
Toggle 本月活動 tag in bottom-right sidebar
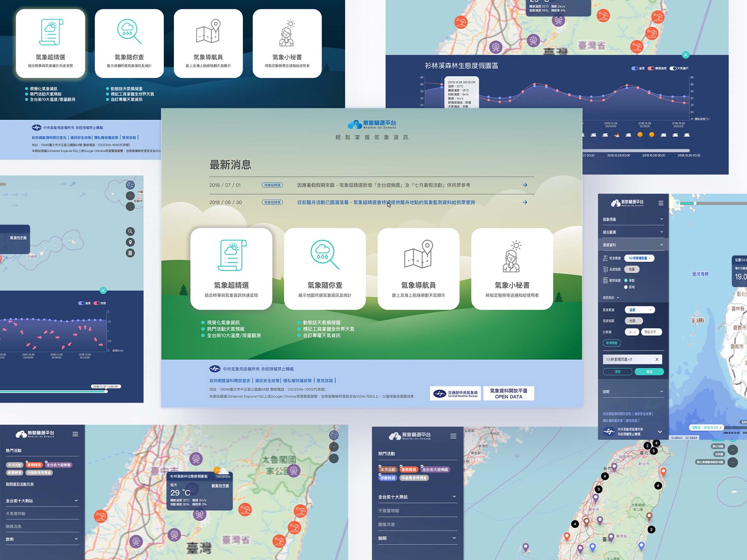(x=388, y=469)
